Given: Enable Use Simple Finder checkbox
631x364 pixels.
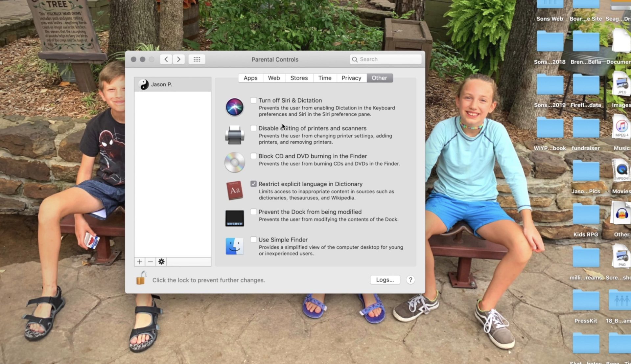Looking at the screenshot, I should click(253, 239).
